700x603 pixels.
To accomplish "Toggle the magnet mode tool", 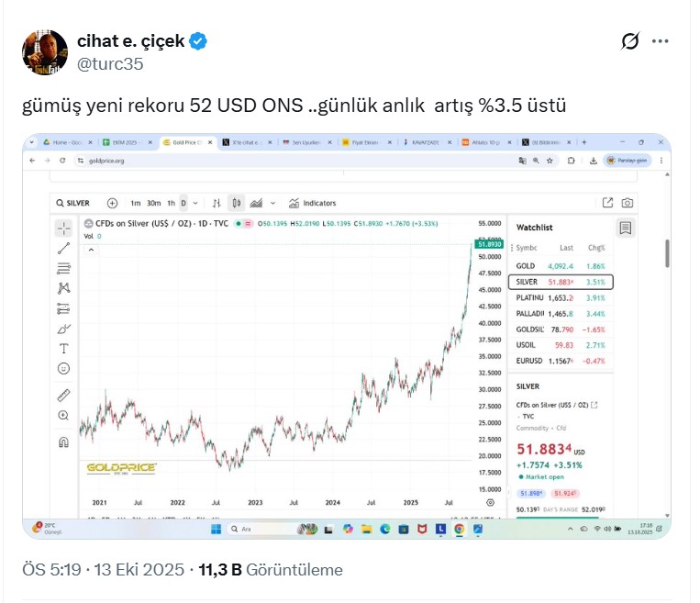I will tap(63, 442).
